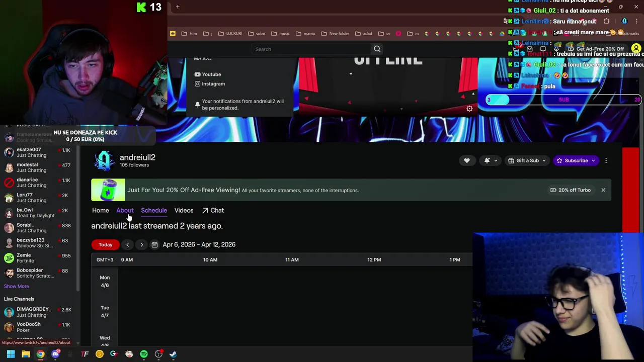The width and height of the screenshot is (644, 362).
Task: Click the Kick logo overlay
Action: coord(141,7)
